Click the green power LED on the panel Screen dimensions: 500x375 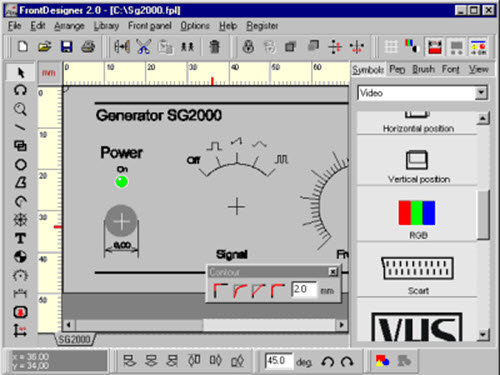click(121, 181)
